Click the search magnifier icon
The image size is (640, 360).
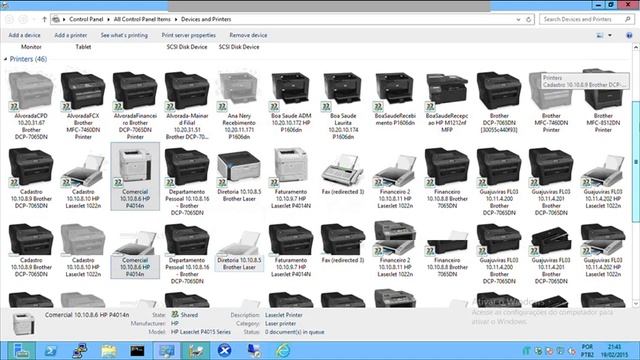[627, 19]
